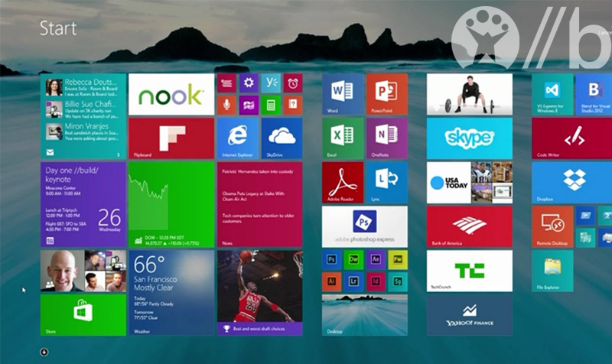Open the SpeedGrade Sg tile

click(x=398, y=281)
